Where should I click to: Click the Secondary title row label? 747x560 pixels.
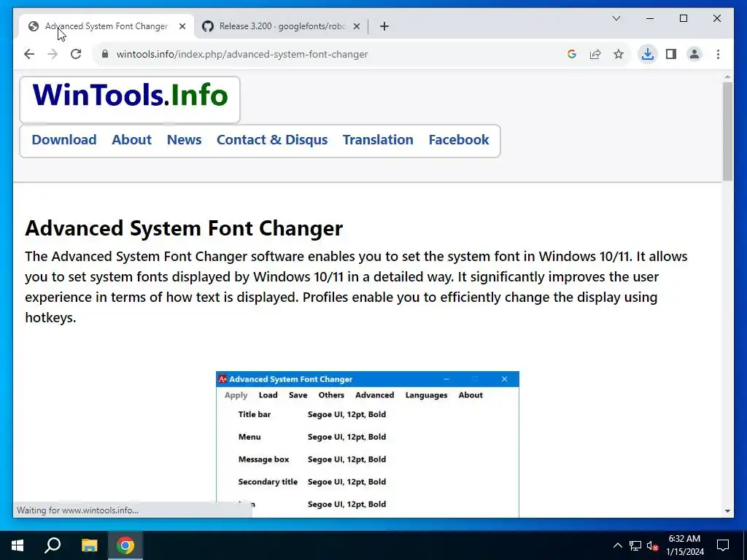coord(268,482)
